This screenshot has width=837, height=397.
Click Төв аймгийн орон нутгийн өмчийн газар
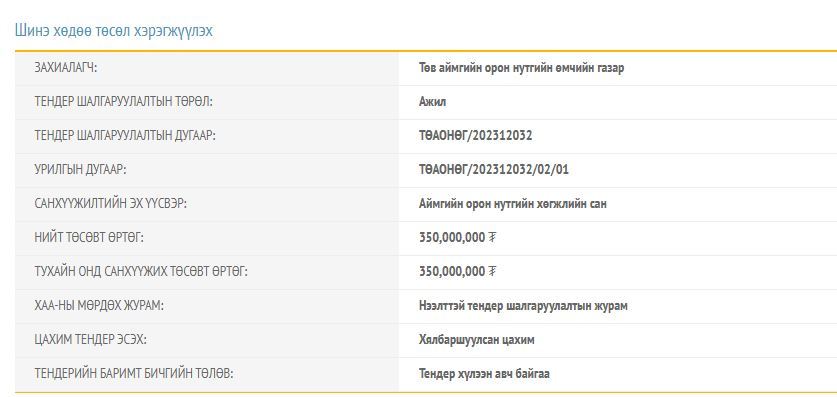tap(522, 68)
